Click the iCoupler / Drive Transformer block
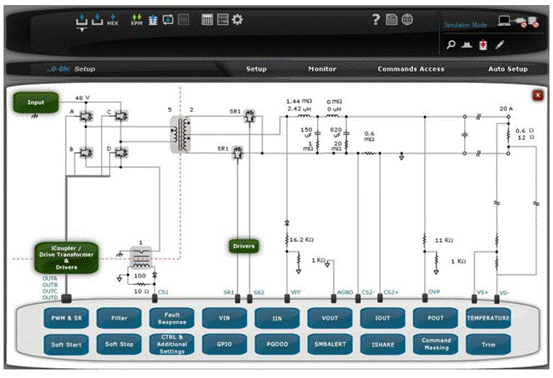 (66, 258)
